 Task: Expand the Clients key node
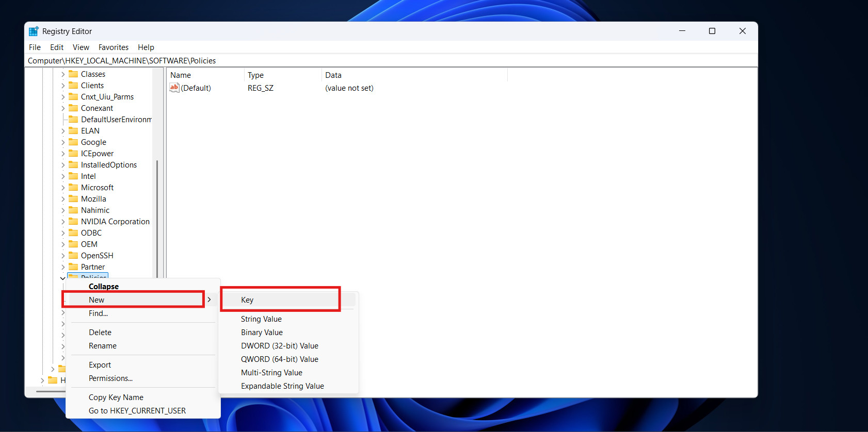63,86
